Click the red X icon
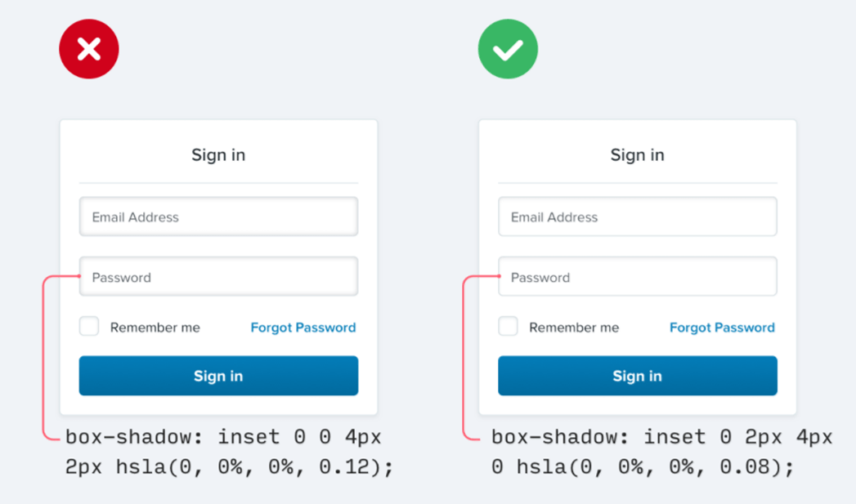Viewport: 856px width, 504px height. coord(89,49)
